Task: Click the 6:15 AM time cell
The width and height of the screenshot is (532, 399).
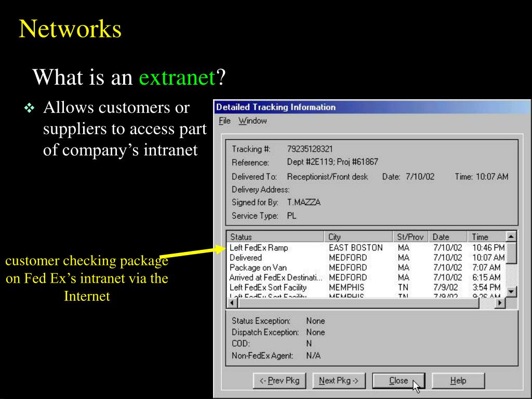Action: point(486,277)
